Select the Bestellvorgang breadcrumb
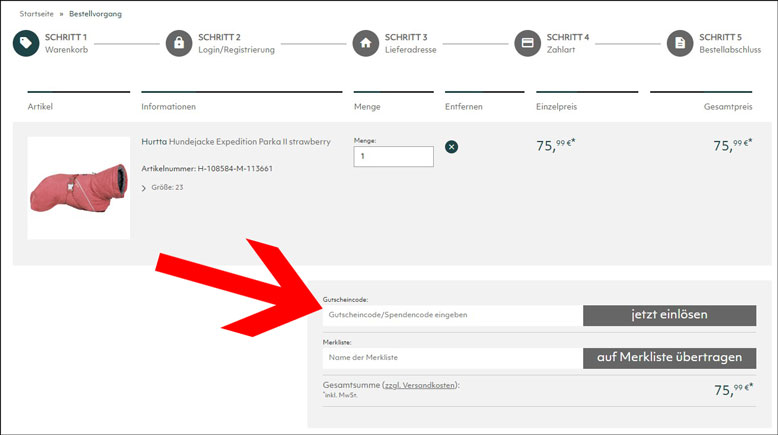Screen dimensions: 778x435 [94, 14]
